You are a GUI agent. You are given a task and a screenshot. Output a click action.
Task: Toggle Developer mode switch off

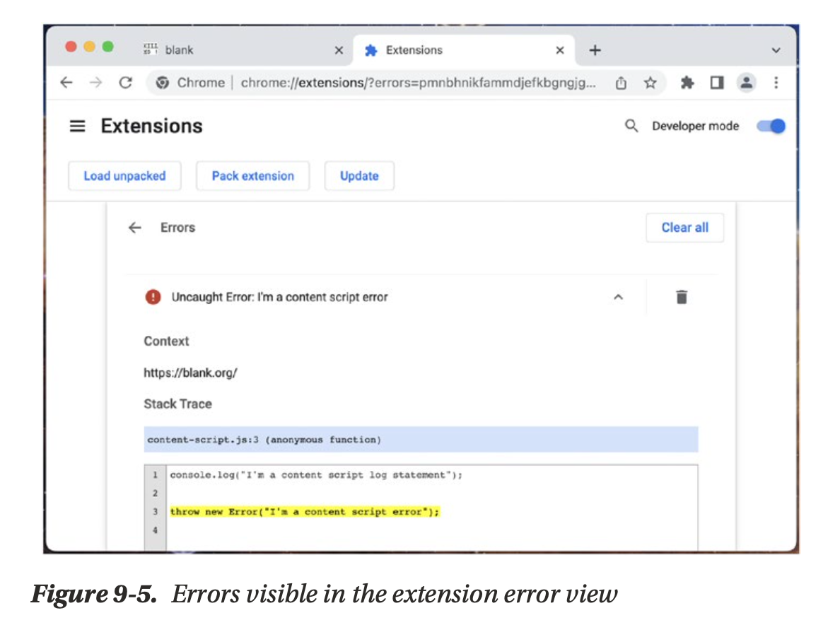click(x=771, y=127)
